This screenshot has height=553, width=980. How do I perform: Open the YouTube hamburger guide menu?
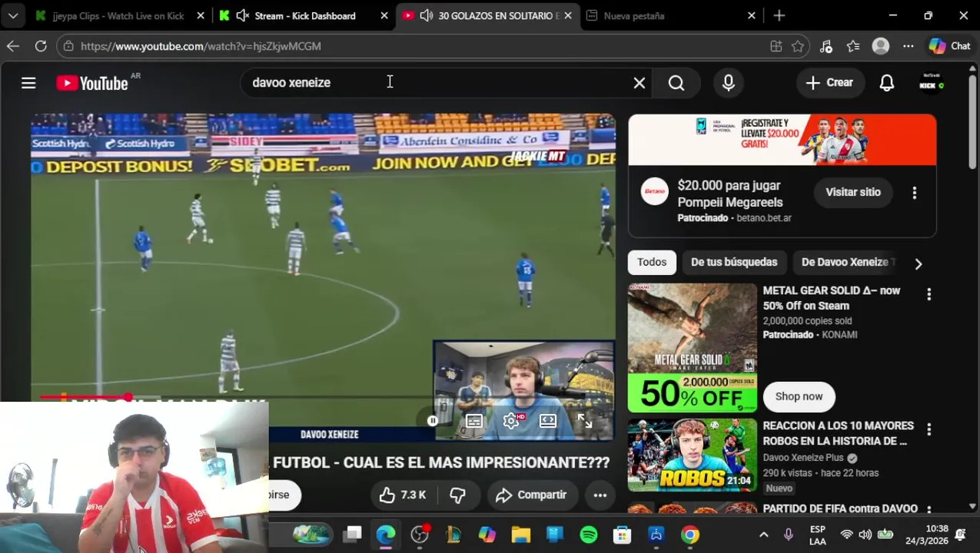point(28,82)
